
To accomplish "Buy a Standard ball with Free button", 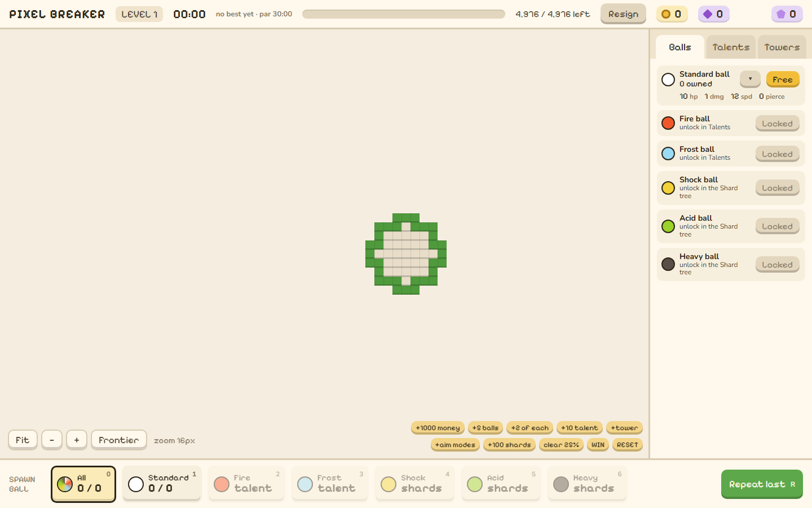I will click(x=783, y=80).
